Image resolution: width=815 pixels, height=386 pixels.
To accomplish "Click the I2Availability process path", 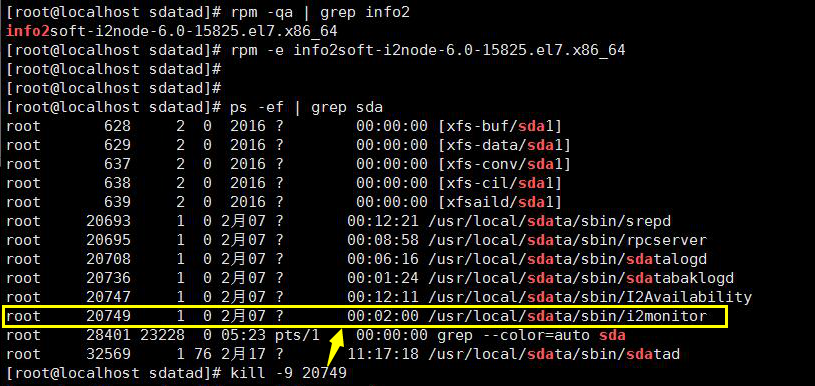I will point(590,297).
